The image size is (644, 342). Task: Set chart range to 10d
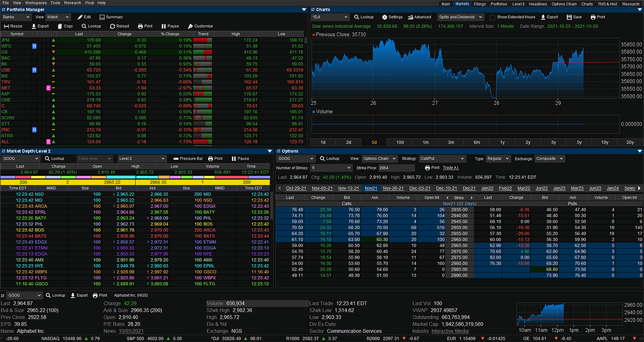point(400,143)
